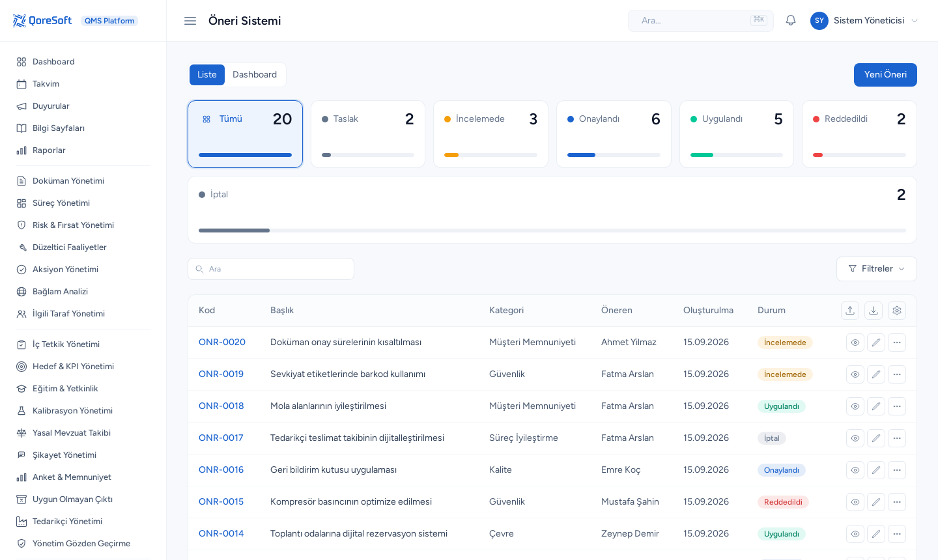
Task: Filter by the Uygulandı status card
Action: (x=737, y=134)
